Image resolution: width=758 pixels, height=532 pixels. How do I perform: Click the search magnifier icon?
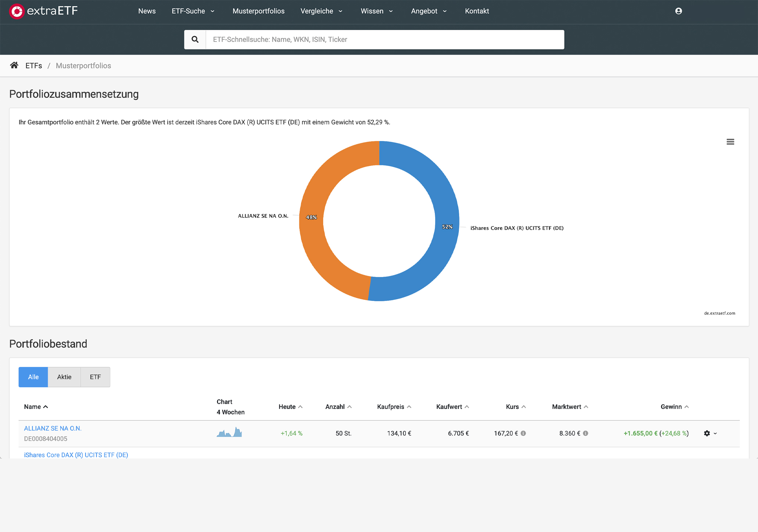tap(195, 39)
